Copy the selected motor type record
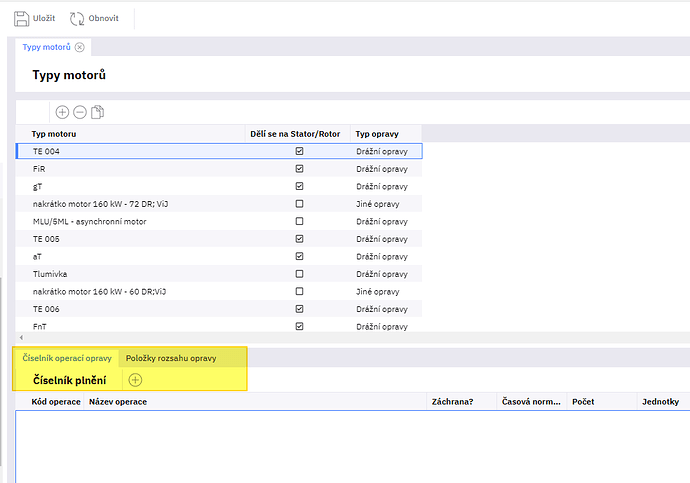Image resolution: width=690 pixels, height=483 pixels. click(x=97, y=113)
